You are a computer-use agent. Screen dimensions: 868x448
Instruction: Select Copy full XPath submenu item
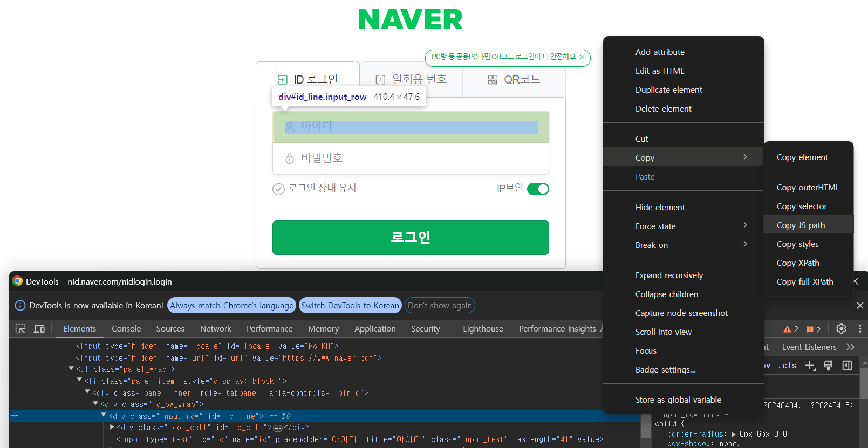point(809,281)
